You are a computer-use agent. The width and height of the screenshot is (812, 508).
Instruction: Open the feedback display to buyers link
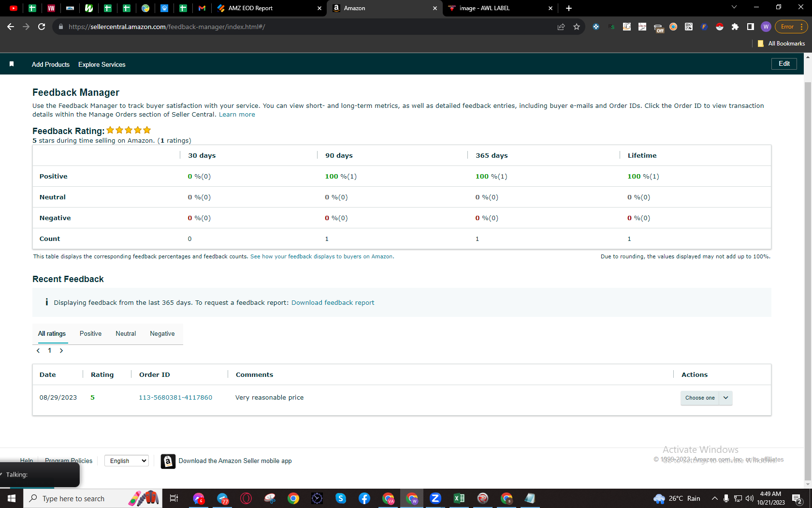(x=322, y=256)
